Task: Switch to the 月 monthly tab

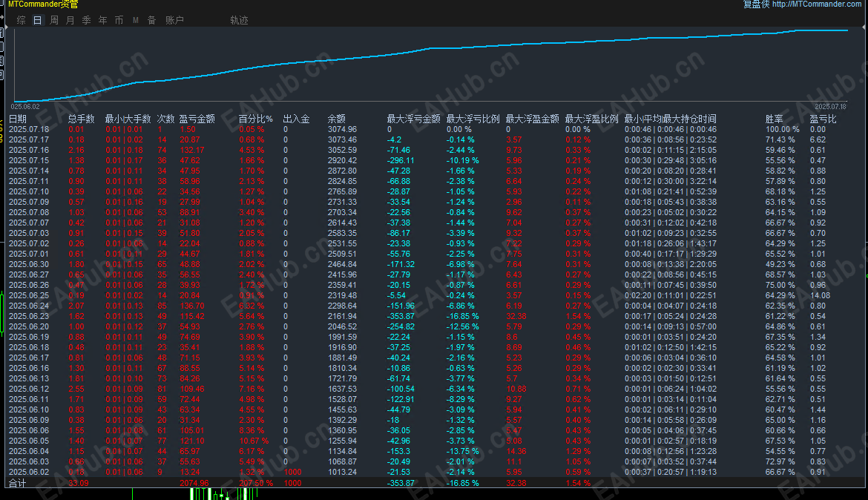Action: coord(70,20)
